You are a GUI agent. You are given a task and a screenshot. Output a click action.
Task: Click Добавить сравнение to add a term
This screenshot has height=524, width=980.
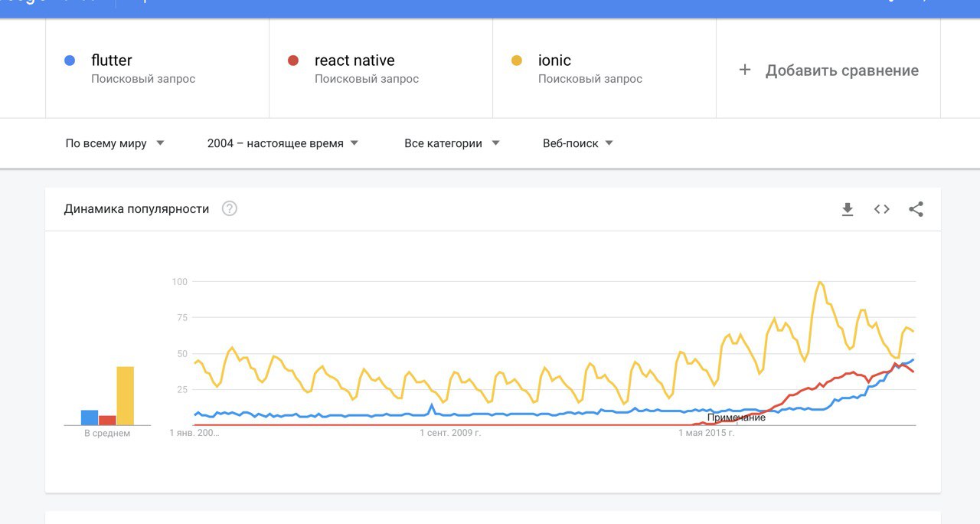tap(828, 70)
